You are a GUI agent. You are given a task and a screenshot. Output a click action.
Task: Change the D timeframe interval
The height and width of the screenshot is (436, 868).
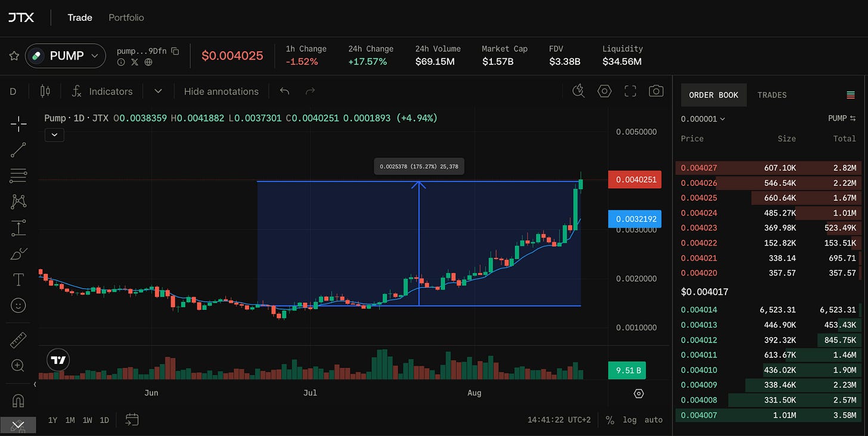(13, 91)
